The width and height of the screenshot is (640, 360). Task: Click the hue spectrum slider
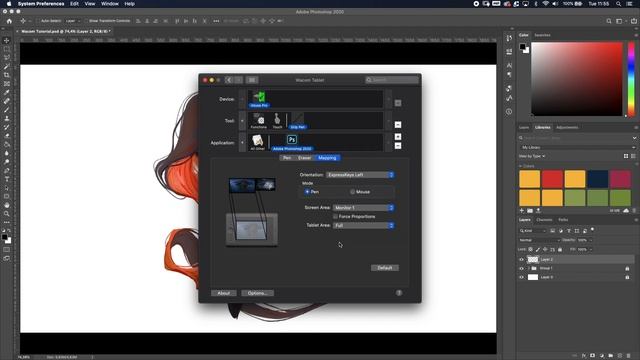pos(631,78)
